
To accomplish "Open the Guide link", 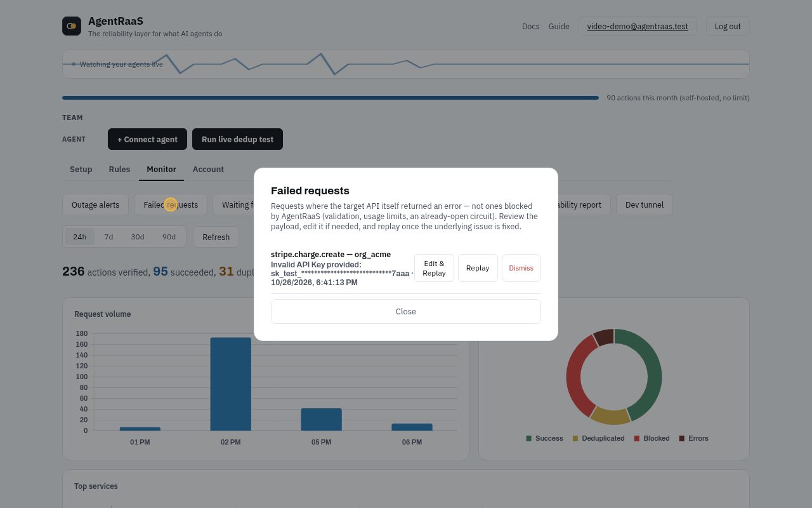I will (559, 26).
